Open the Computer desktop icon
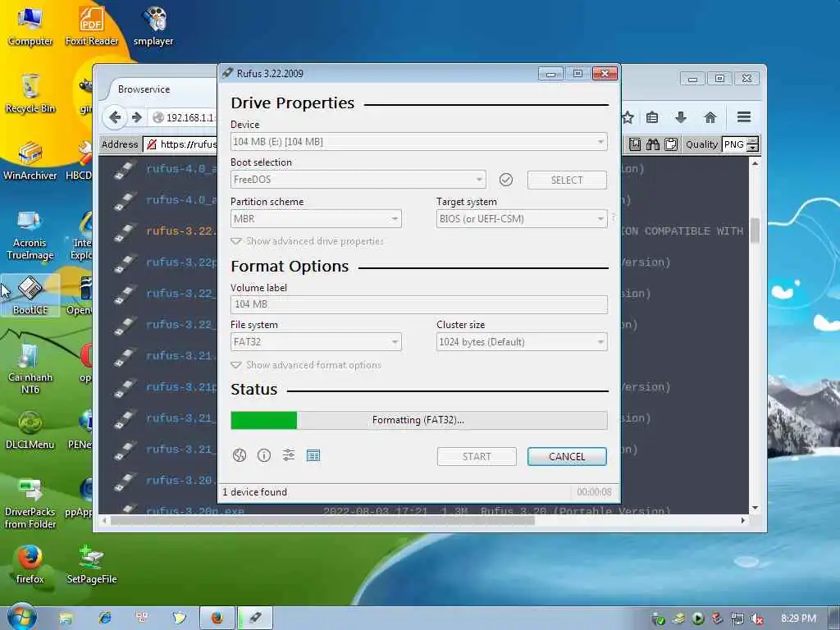 pyautogui.click(x=30, y=26)
